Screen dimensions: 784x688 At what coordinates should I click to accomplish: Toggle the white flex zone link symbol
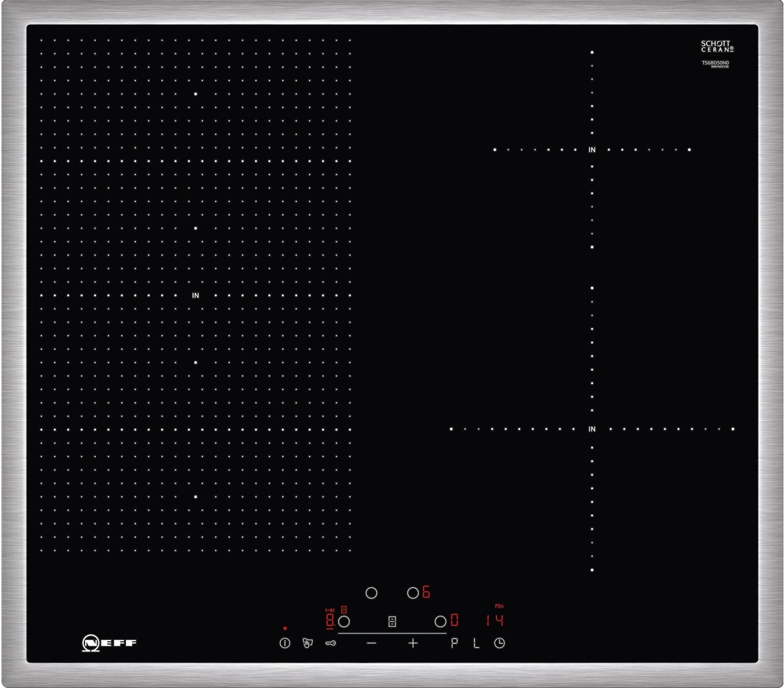coord(392,622)
